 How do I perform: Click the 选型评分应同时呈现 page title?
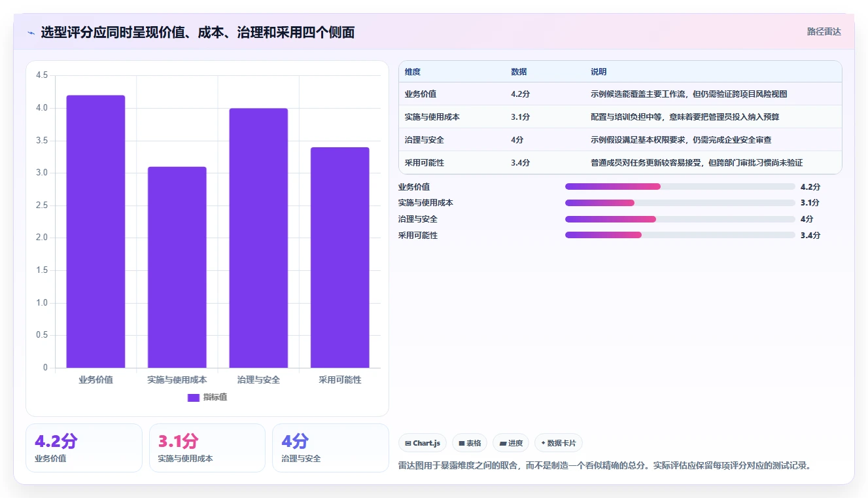198,32
